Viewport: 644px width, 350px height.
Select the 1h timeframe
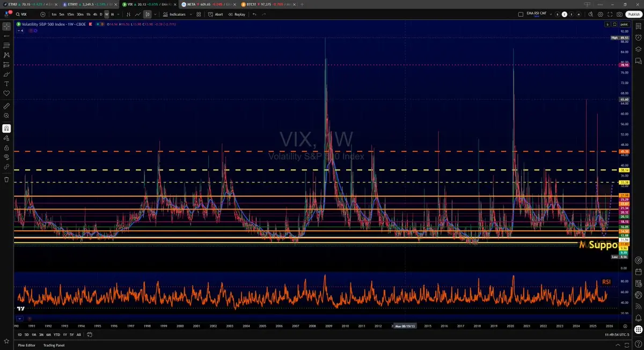click(x=89, y=14)
